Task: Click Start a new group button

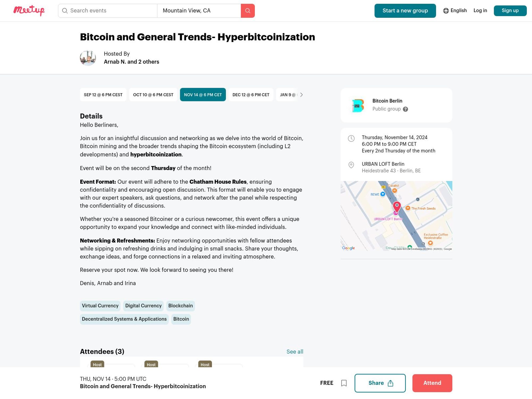Action: [405, 10]
